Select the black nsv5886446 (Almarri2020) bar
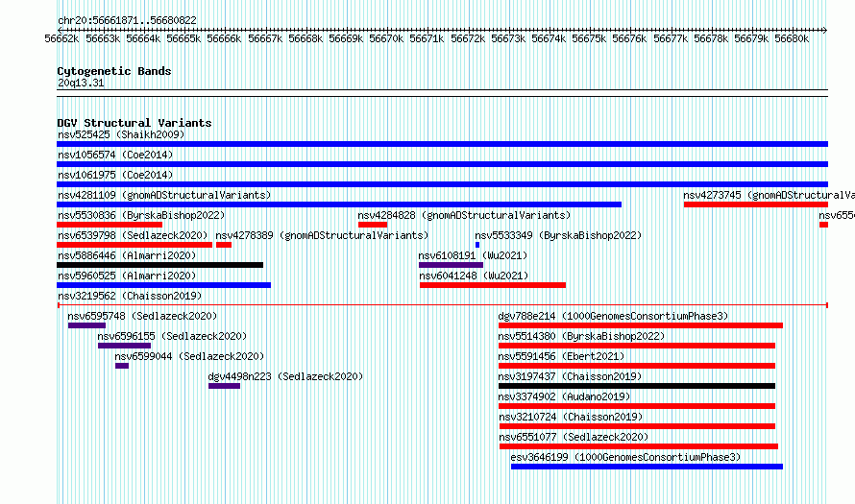Image resolution: width=855 pixels, height=504 pixels. (x=159, y=265)
